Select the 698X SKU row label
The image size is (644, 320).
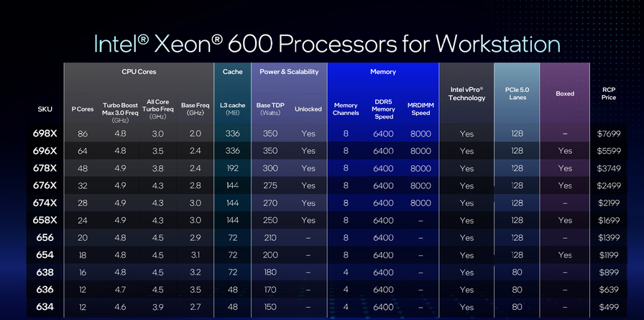point(45,133)
